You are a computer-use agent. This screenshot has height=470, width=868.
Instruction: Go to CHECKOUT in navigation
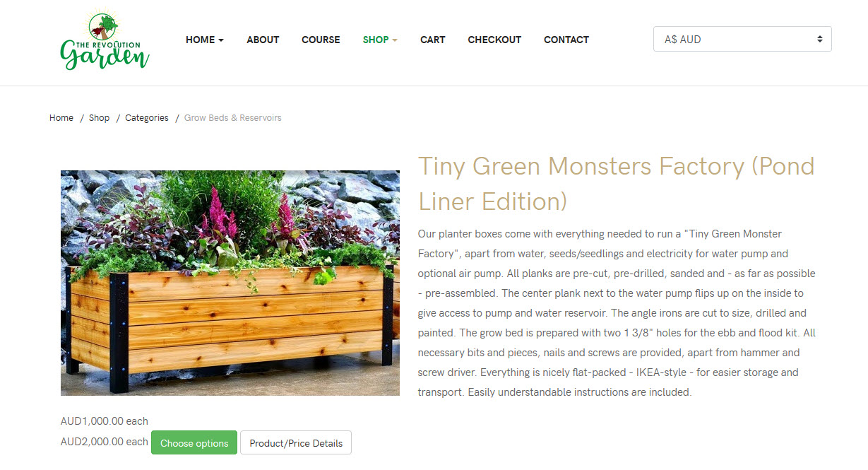(494, 40)
